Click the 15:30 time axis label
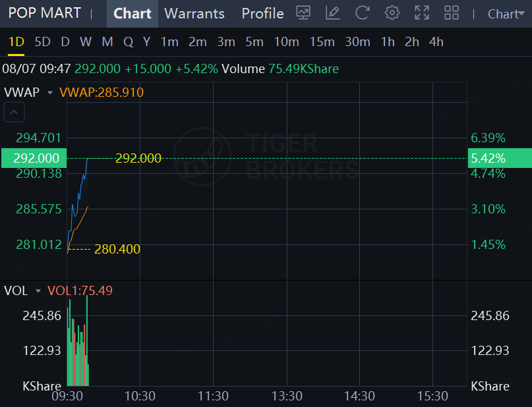Viewport: 532px width, 407px height. point(432,396)
